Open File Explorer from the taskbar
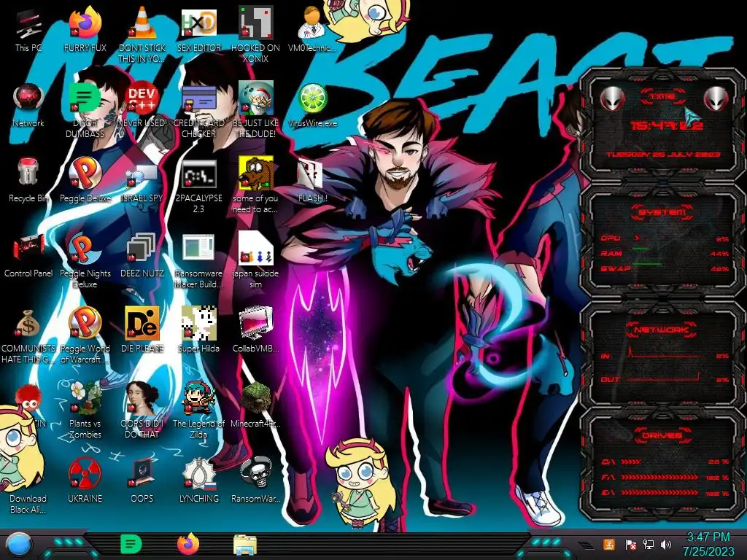The width and height of the screenshot is (747, 560). click(245, 545)
